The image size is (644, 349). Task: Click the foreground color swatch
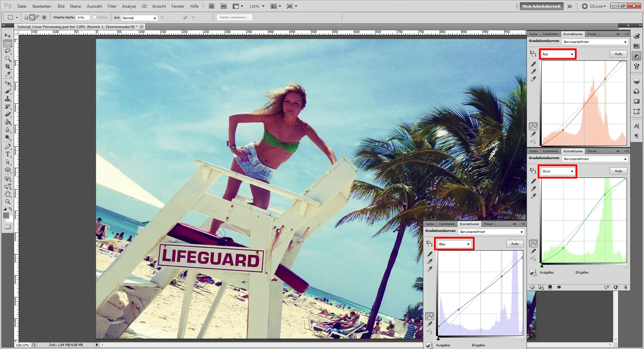[6, 215]
